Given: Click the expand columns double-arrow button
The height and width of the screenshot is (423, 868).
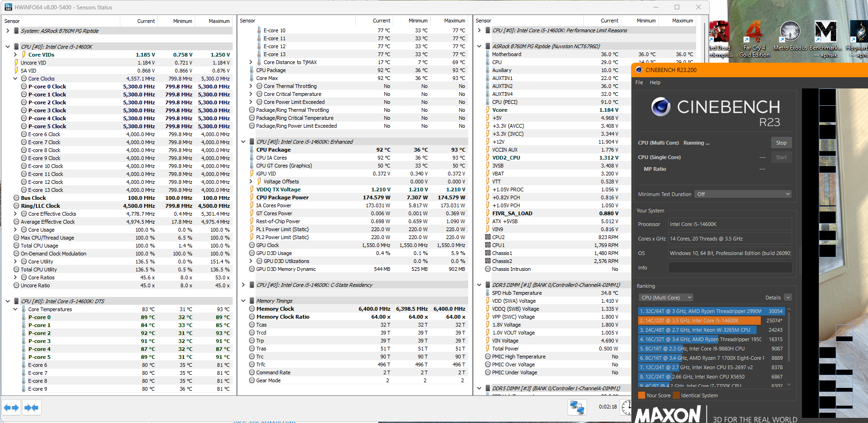Looking at the screenshot, I should click(12, 408).
